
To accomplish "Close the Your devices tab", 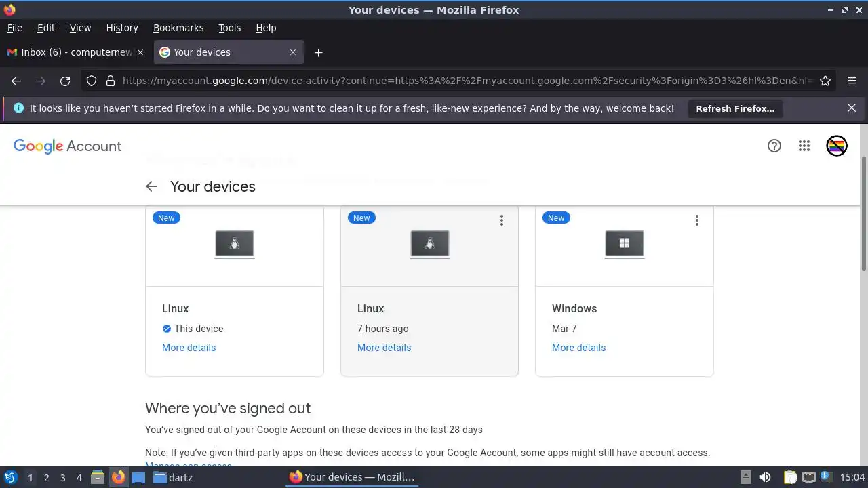I will [x=293, y=52].
